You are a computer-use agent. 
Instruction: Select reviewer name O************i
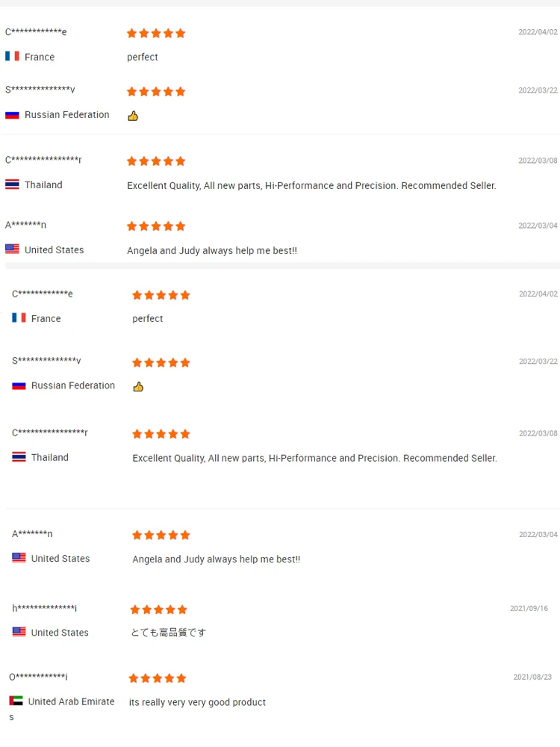click(x=38, y=677)
